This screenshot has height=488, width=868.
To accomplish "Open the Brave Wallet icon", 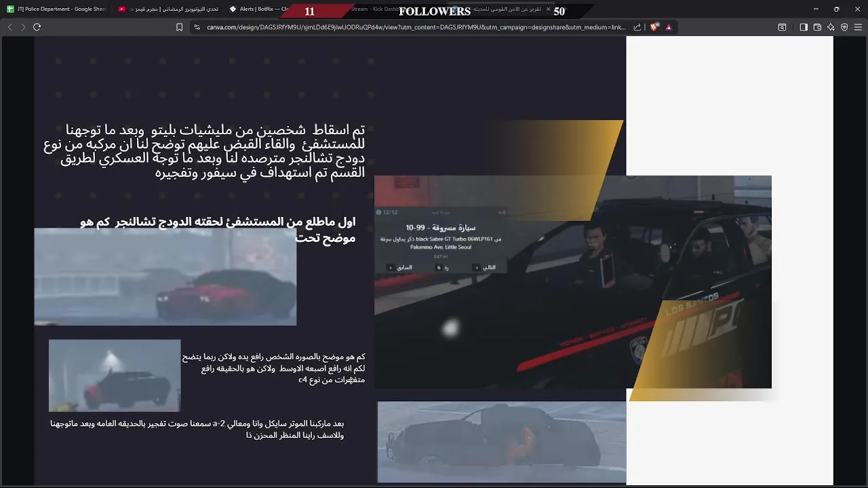I will pos(817,27).
